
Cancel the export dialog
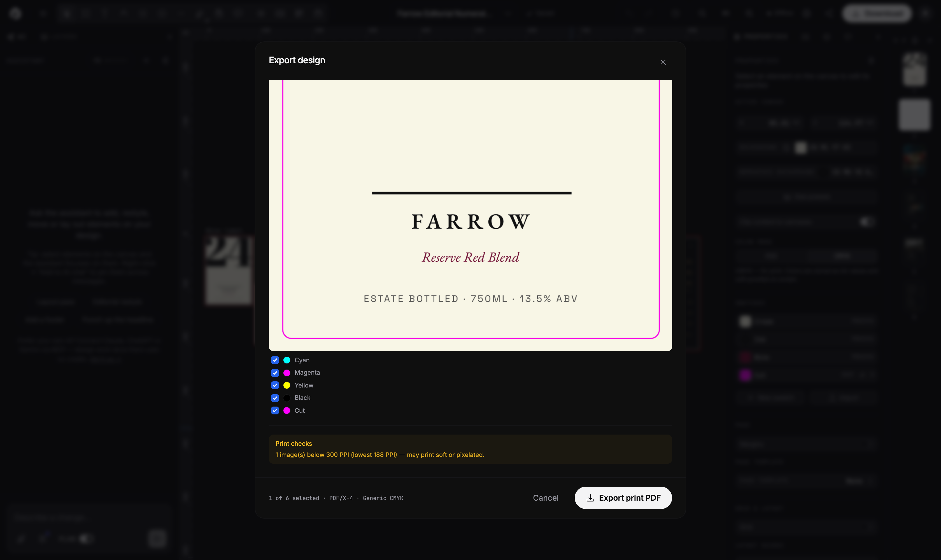(x=546, y=498)
